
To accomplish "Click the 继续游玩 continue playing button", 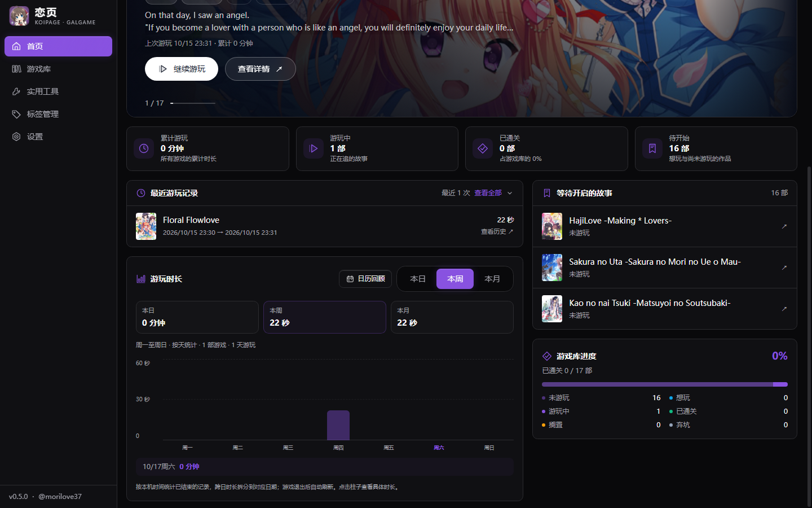I will tap(182, 69).
